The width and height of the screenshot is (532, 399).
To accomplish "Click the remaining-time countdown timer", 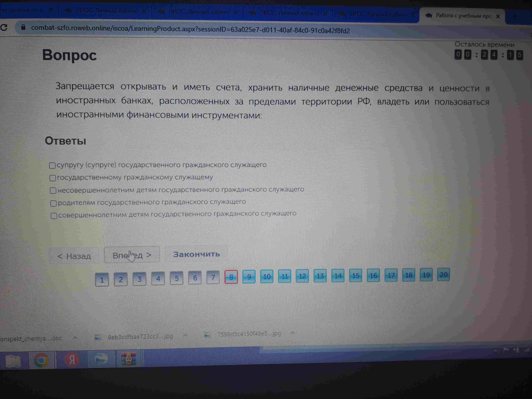I will (489, 55).
